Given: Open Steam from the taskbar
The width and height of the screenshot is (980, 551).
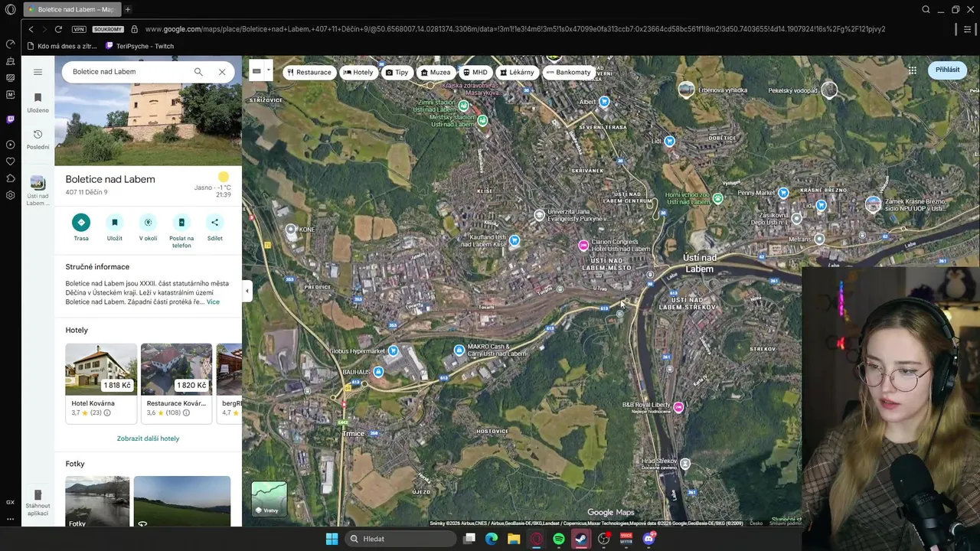Looking at the screenshot, I should (x=581, y=539).
